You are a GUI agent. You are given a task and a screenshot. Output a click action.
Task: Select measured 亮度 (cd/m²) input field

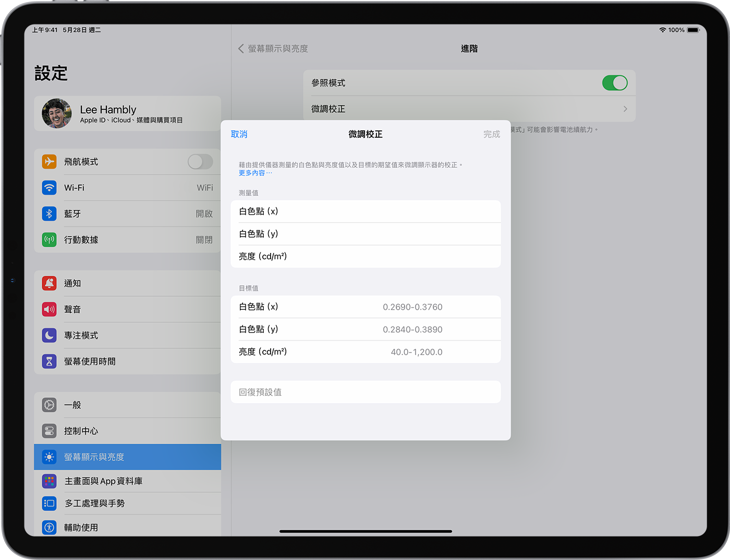(366, 257)
